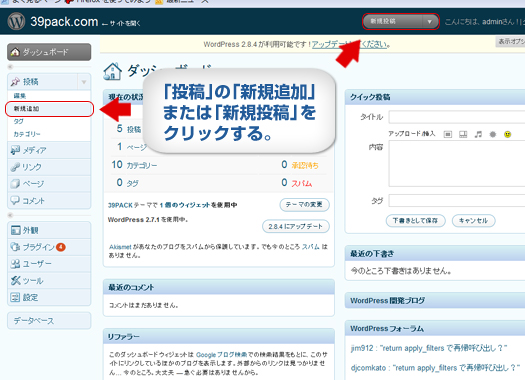The width and height of the screenshot is (525, 380).
Task: Click the 下書きとして保存 button
Action: coord(416,221)
